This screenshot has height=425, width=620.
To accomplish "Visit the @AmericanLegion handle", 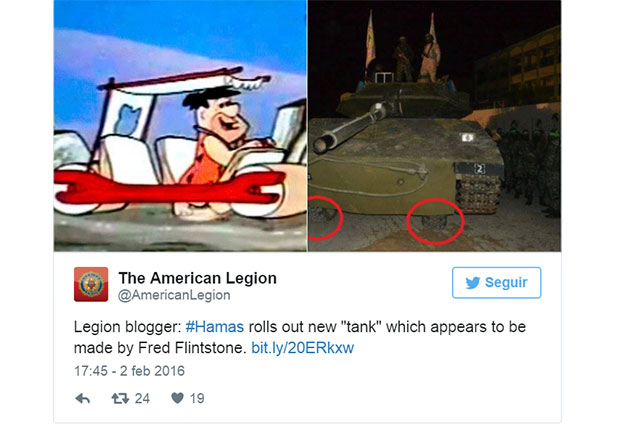I will tap(174, 295).
